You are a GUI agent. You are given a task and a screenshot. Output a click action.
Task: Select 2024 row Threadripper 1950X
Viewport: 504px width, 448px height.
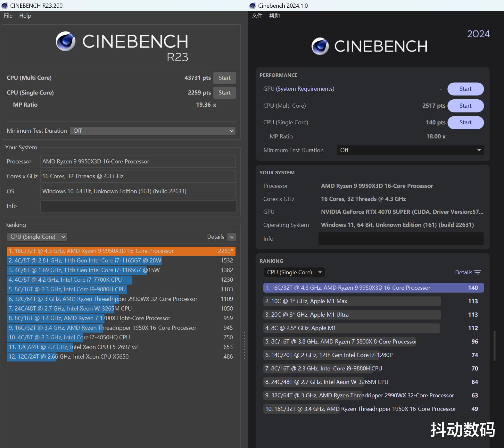[x=374, y=409]
